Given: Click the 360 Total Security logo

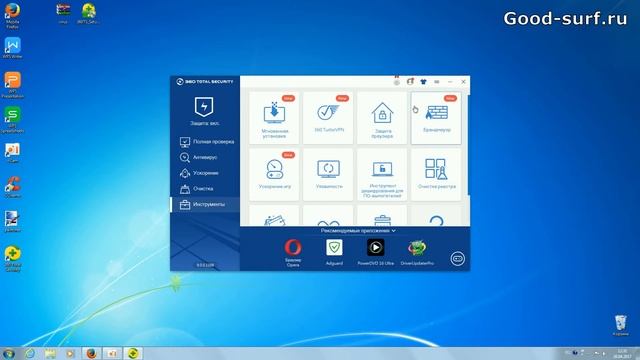Looking at the screenshot, I should pos(205,82).
